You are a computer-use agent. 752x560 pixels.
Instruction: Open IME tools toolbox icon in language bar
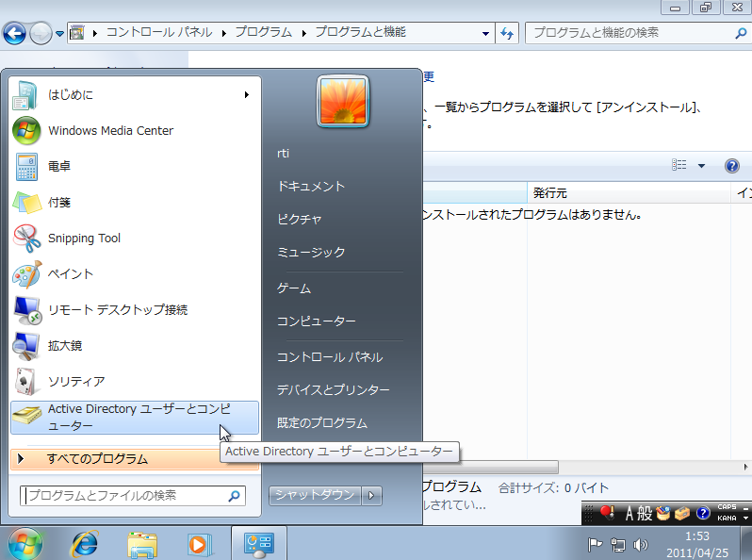click(x=682, y=514)
